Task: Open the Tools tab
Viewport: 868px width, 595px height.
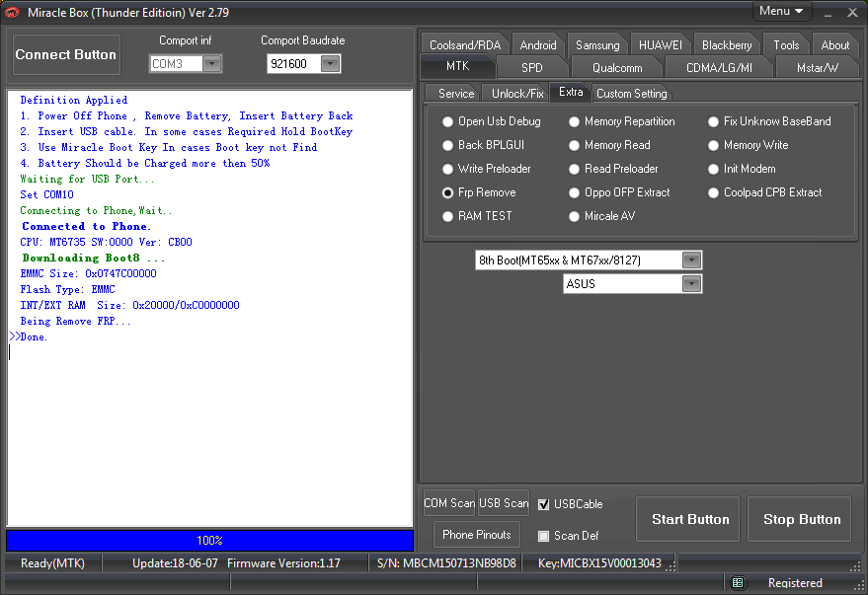Action: 786,45
